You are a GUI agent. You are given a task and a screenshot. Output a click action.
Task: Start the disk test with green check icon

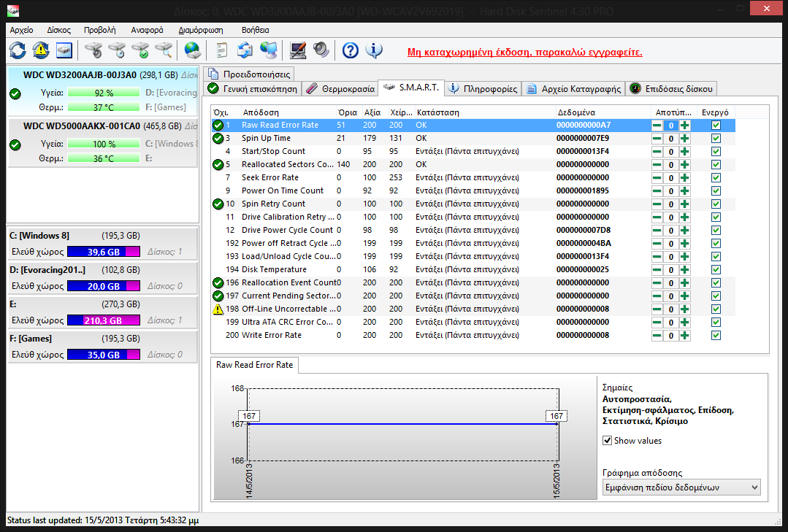pyautogui.click(x=141, y=50)
